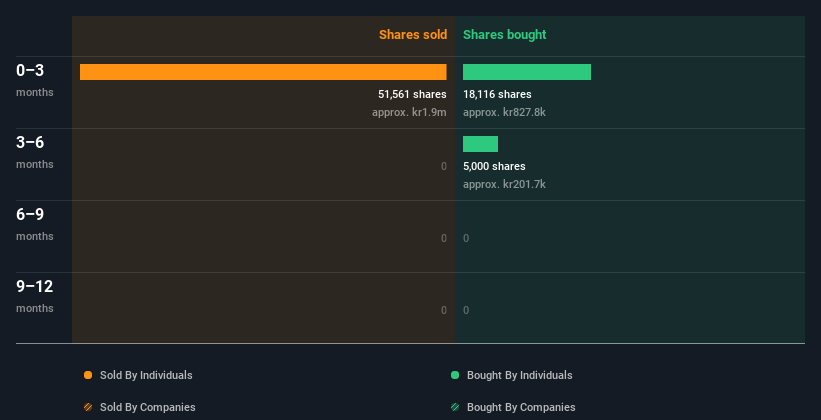This screenshot has width=821, height=420.
Task: Select the Shares sold column header
Action: (413, 35)
